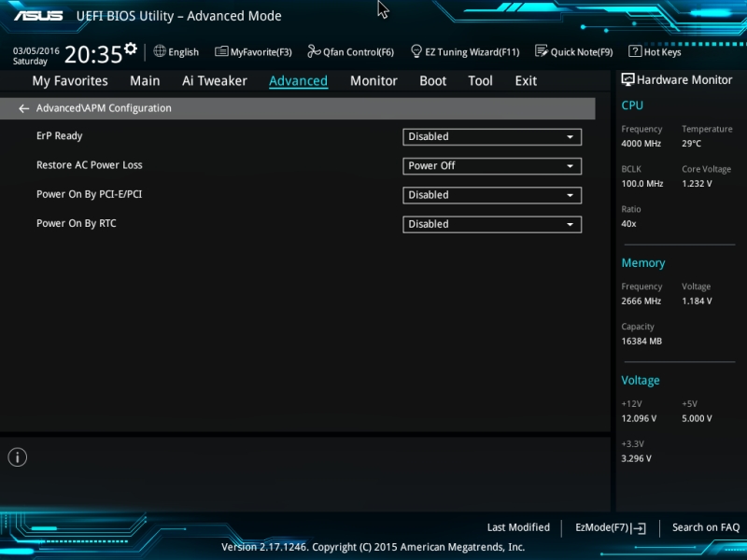Click the Advanced\APM Configuration breadcrumb
The image size is (747, 560).
[104, 108]
